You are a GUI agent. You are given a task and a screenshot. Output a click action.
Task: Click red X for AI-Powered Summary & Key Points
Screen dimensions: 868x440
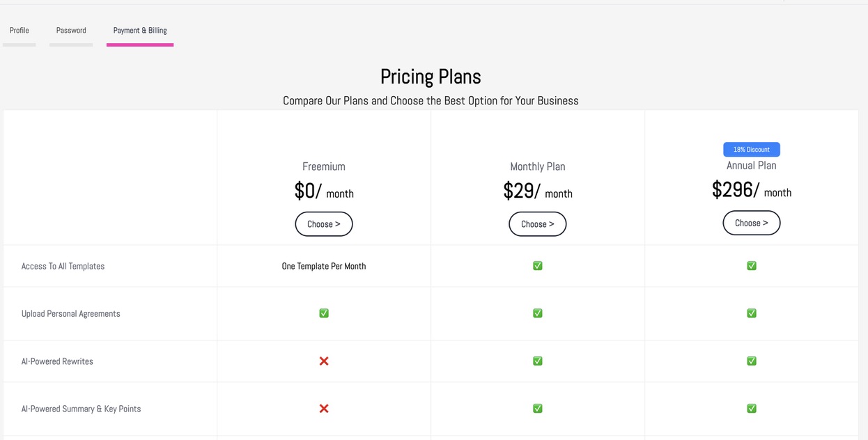[324, 409]
